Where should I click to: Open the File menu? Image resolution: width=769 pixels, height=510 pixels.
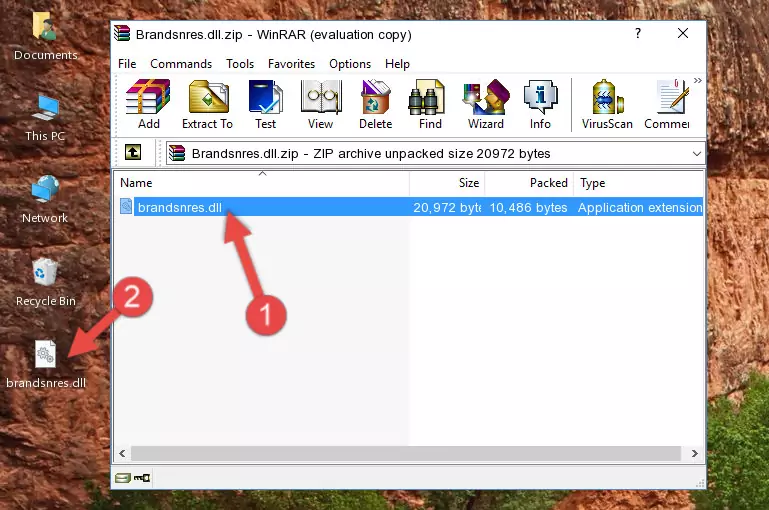coord(127,64)
